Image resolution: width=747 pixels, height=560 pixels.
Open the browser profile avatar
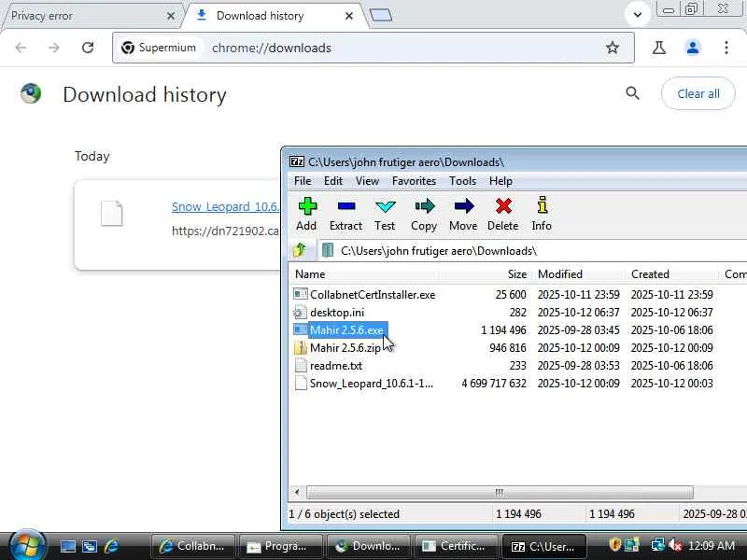pyautogui.click(x=693, y=48)
